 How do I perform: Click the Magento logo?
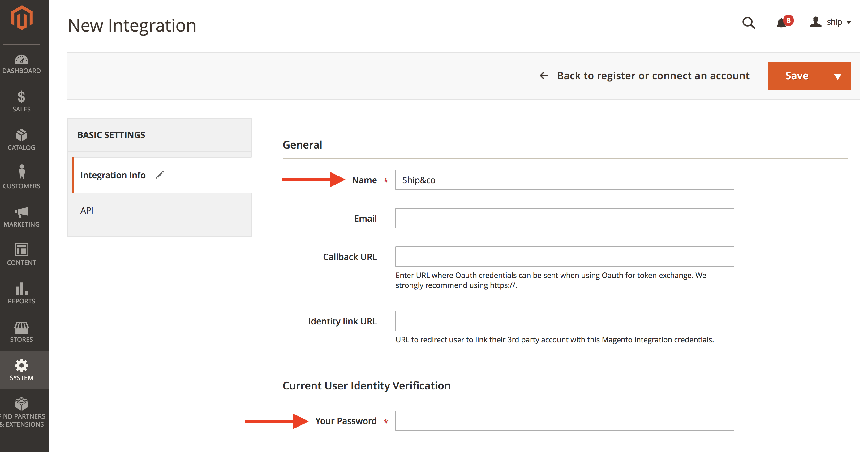pyautogui.click(x=22, y=18)
